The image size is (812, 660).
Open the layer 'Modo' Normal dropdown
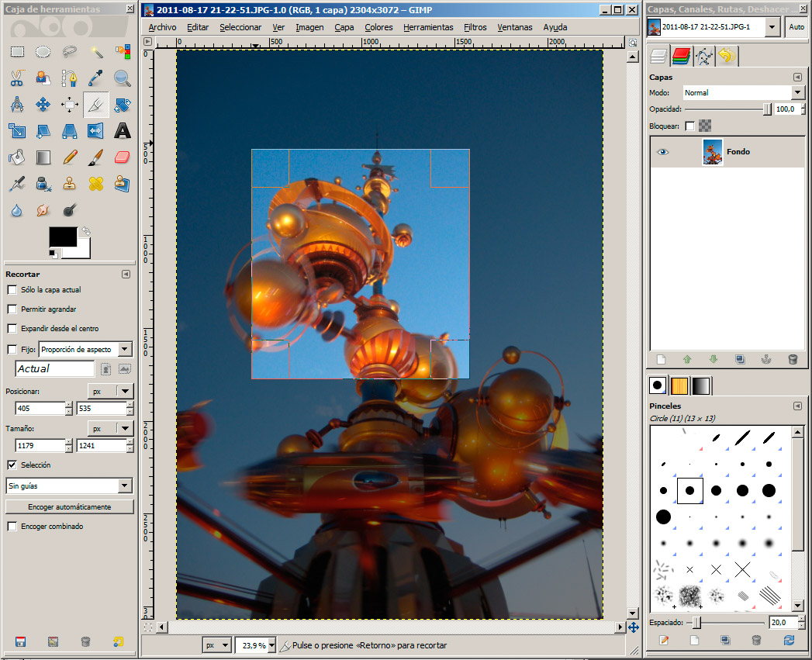click(x=744, y=93)
